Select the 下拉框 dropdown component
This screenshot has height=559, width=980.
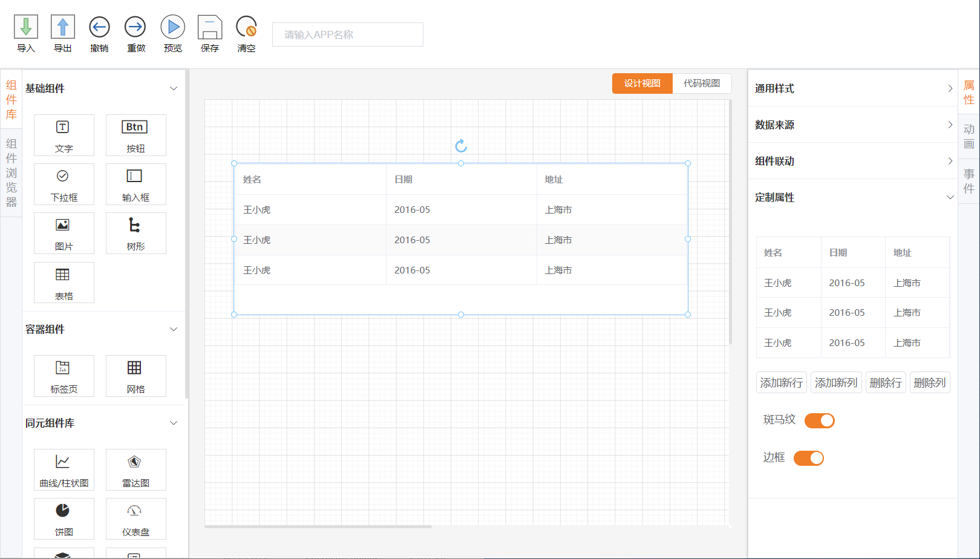64,185
